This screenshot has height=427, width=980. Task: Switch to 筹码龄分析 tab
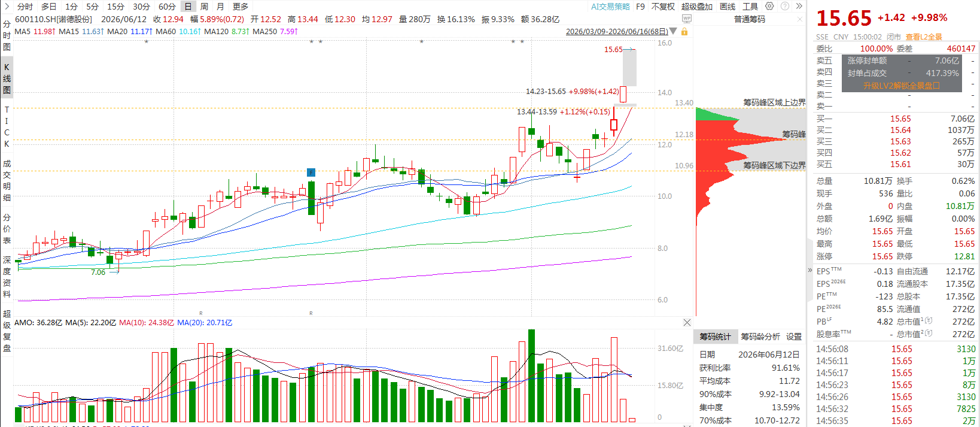click(760, 337)
